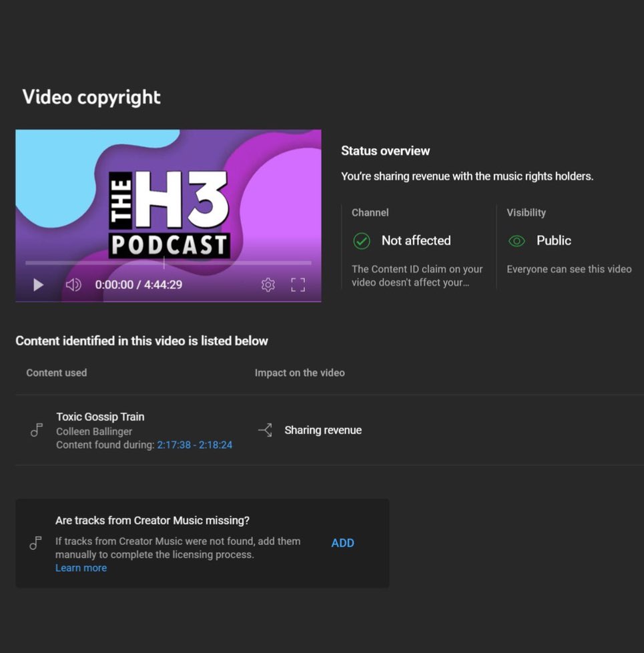Click the ADD button for Creator Music
644x653 pixels.
pyautogui.click(x=342, y=543)
